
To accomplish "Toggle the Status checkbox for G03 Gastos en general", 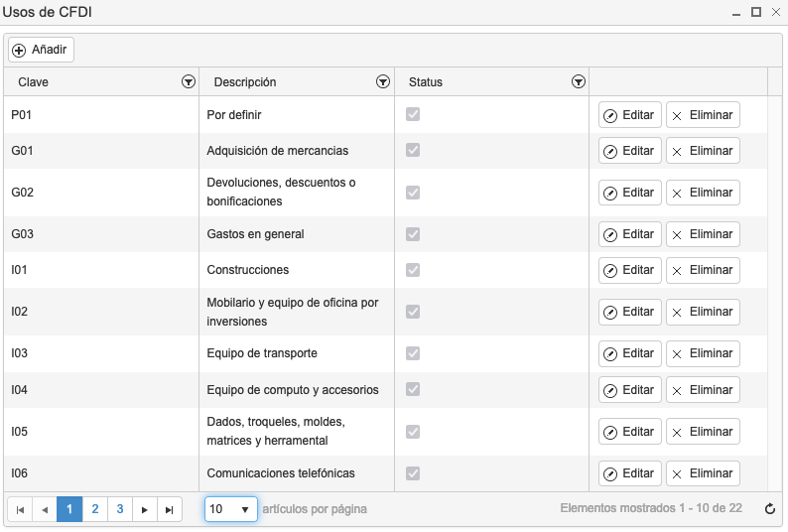I will coord(413,234).
